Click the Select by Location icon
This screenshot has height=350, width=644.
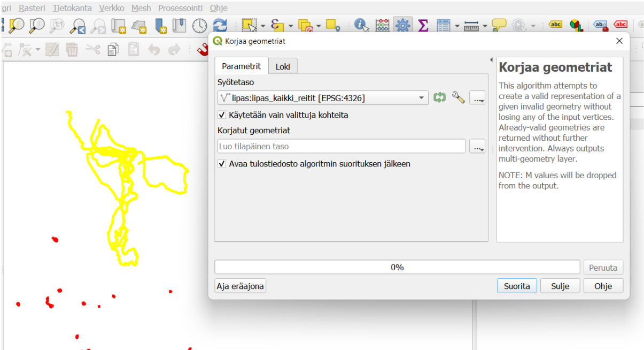(333, 25)
